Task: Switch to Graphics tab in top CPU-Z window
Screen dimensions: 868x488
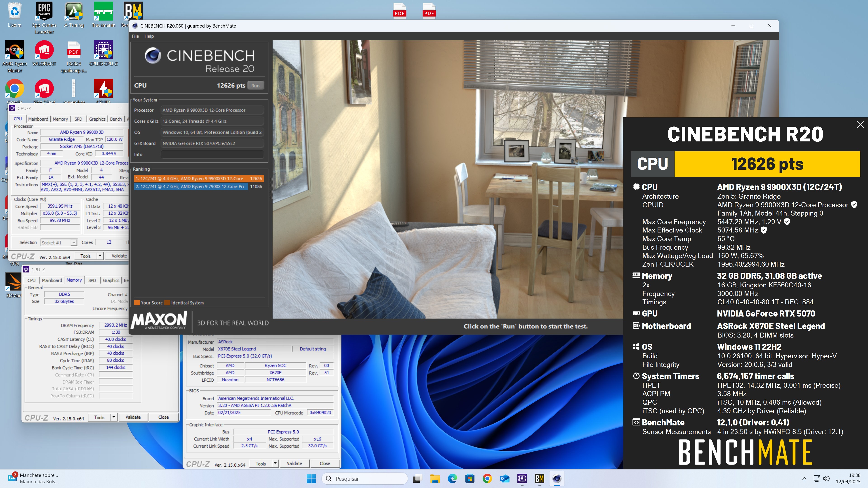Action: point(97,119)
